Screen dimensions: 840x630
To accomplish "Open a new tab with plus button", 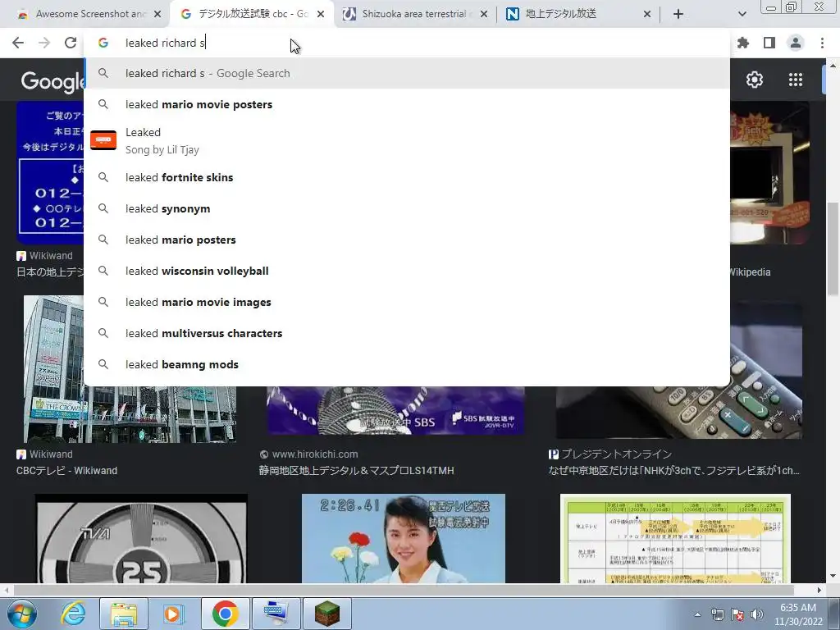I will click(x=678, y=15).
